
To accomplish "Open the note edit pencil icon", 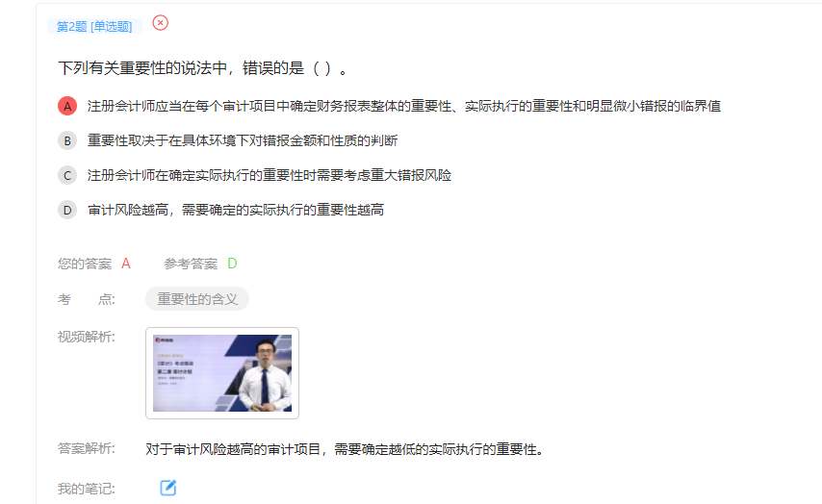I will (167, 488).
